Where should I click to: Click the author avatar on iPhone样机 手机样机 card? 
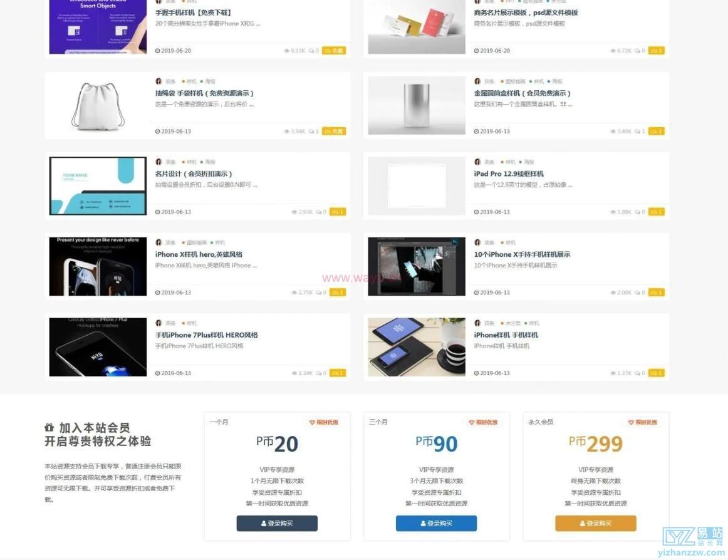[477, 323]
